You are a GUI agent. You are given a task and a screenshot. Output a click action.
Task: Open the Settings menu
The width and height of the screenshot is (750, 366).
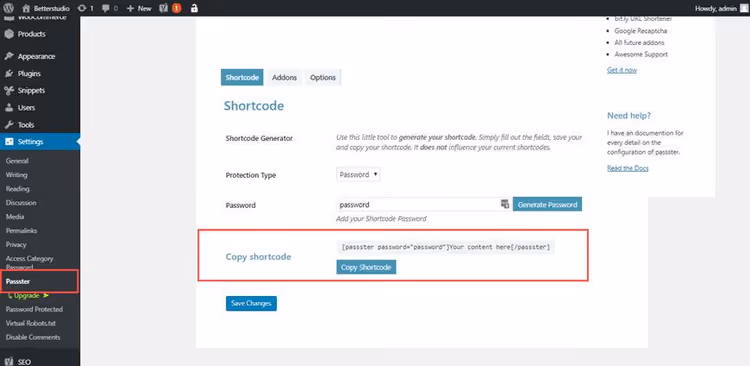click(40, 142)
